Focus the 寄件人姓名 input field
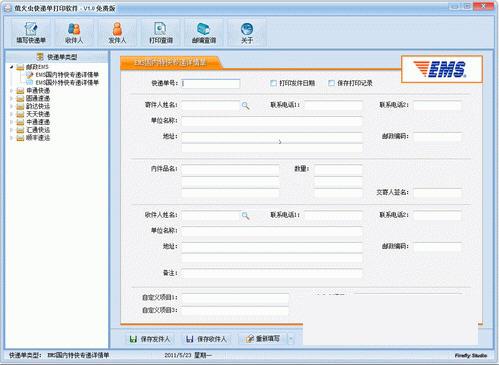 tap(211, 105)
